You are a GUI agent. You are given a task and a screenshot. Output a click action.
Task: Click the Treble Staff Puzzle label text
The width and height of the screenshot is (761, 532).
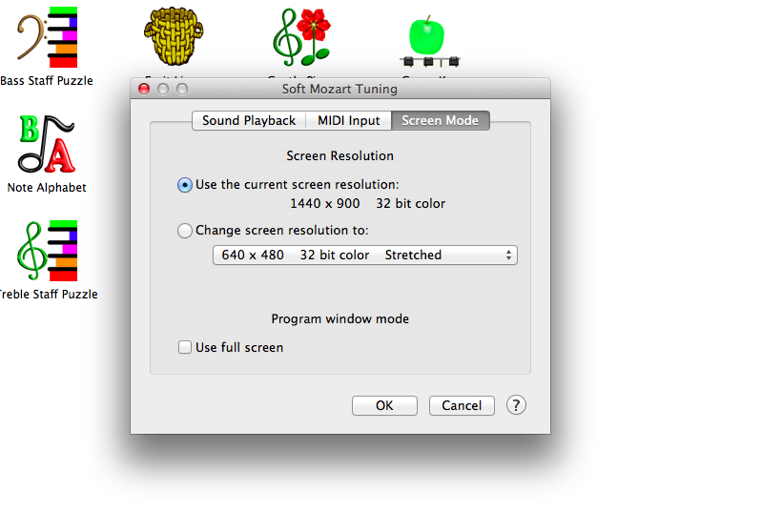(x=47, y=295)
